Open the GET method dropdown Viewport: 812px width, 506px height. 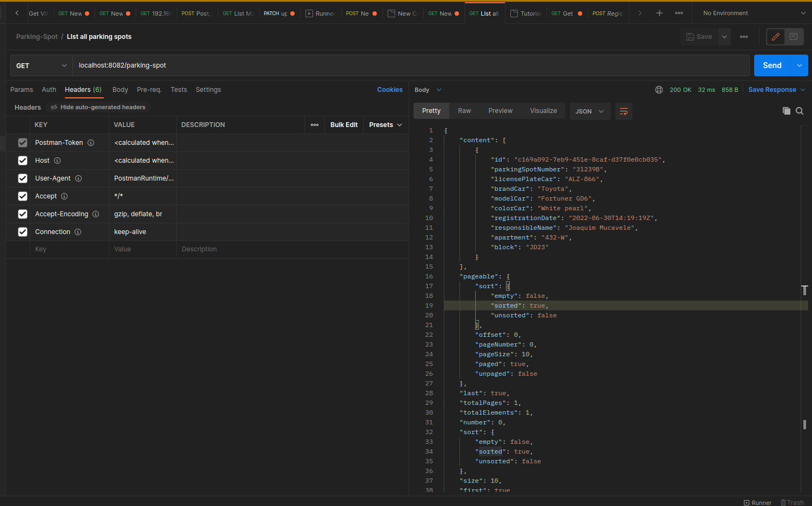pyautogui.click(x=42, y=65)
